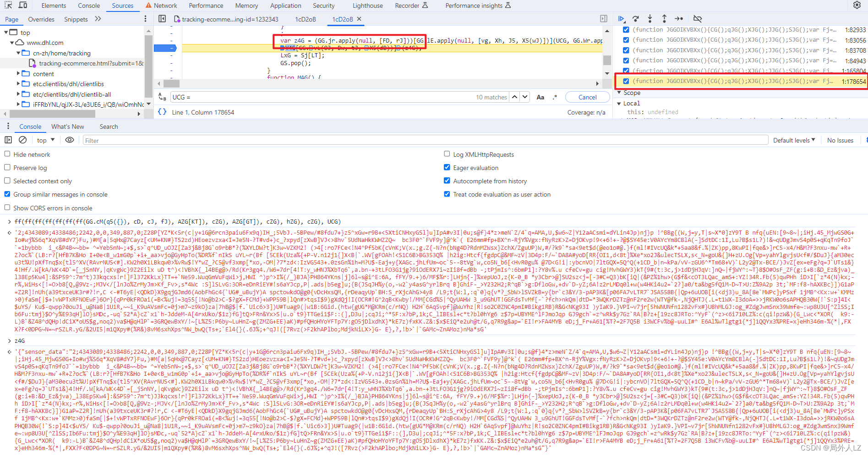Open the Snippets navigator tab
This screenshot has height=456, width=868.
76,19
